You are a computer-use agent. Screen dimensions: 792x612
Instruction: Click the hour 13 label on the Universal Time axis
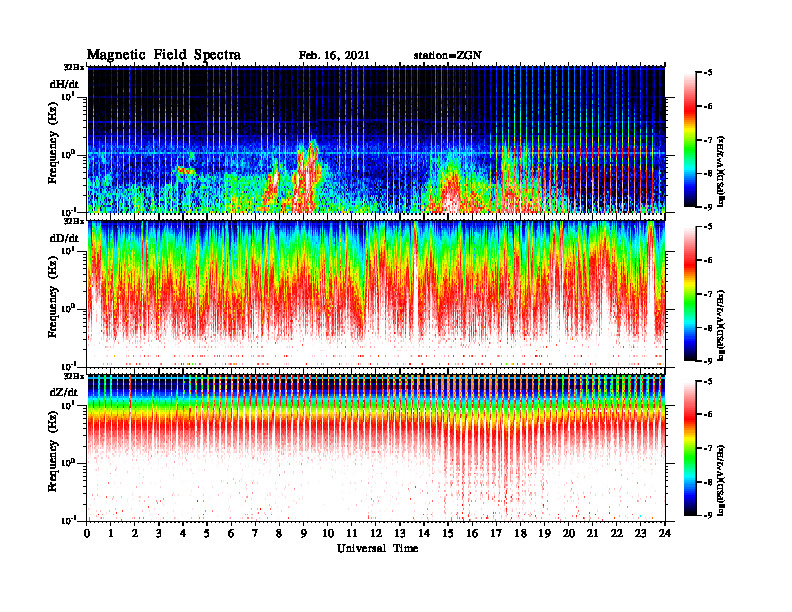click(x=400, y=534)
